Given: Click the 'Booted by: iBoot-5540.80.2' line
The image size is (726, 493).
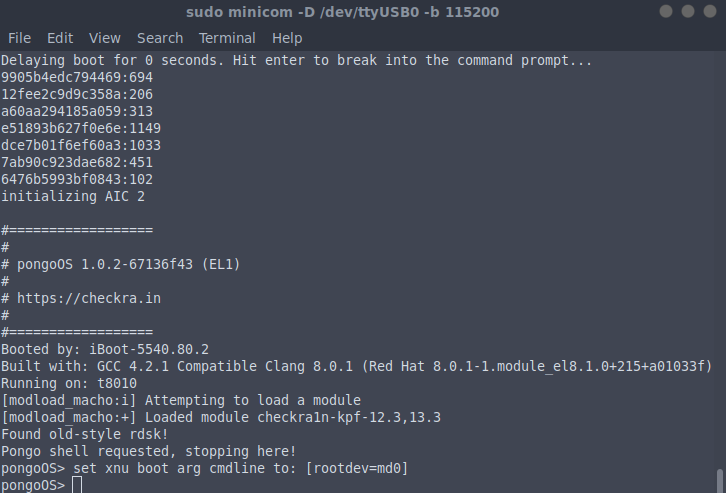Looking at the screenshot, I should tap(105, 349).
